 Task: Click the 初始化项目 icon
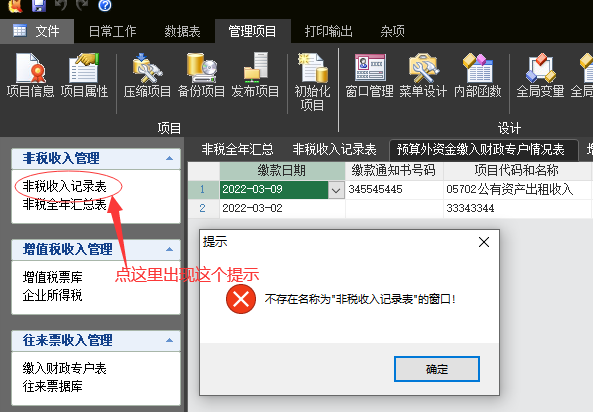(312, 81)
